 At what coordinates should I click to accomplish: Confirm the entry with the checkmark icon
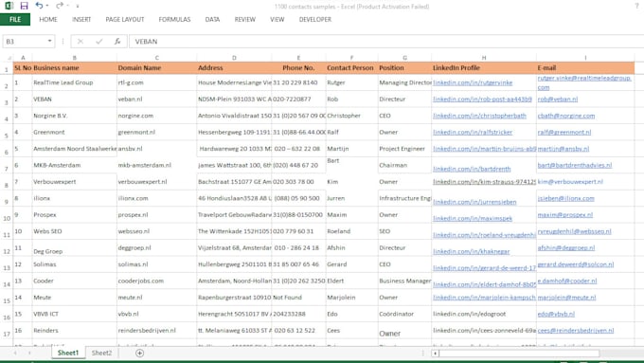click(99, 41)
